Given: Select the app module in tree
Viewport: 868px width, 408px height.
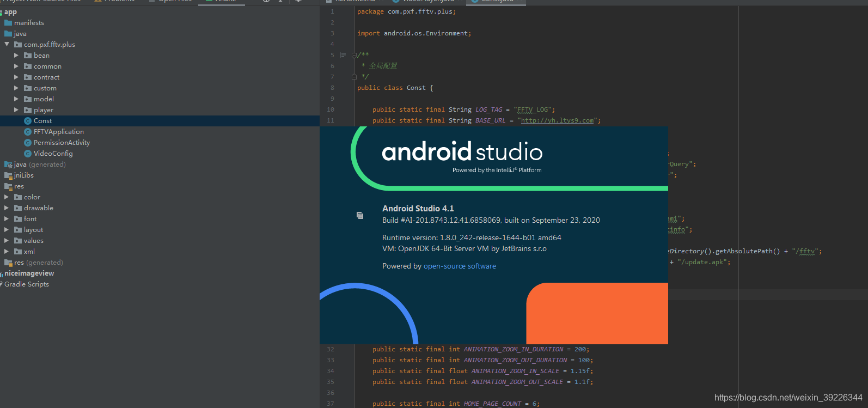Looking at the screenshot, I should pyautogui.click(x=10, y=12).
